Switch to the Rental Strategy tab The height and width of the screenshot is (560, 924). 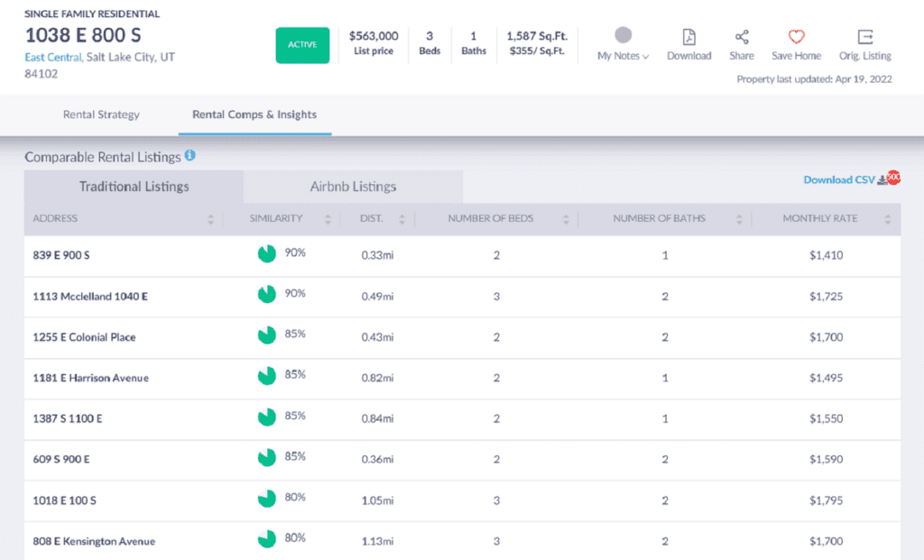pos(101,115)
